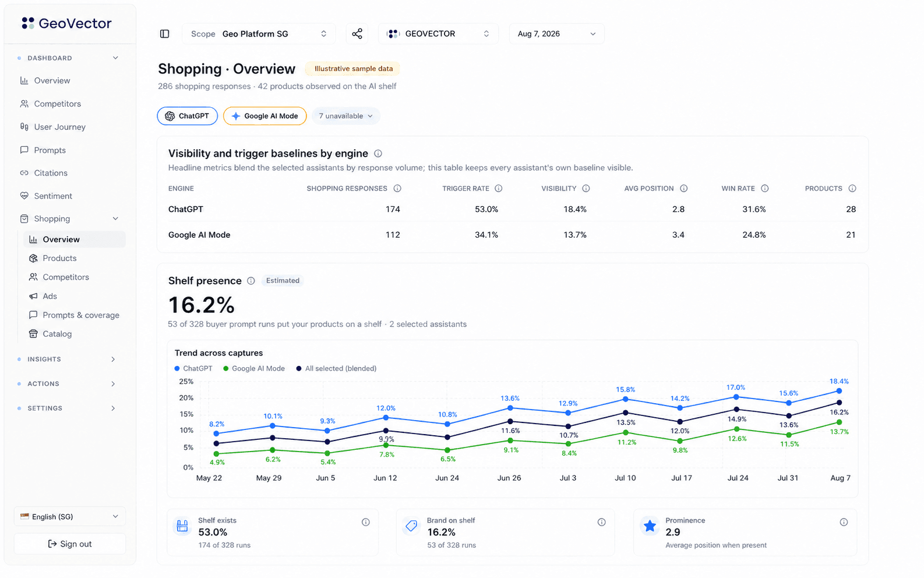Viewport: 924px width, 578px height.
Task: Click the 34.1% trigger rate cell
Action: [486, 235]
